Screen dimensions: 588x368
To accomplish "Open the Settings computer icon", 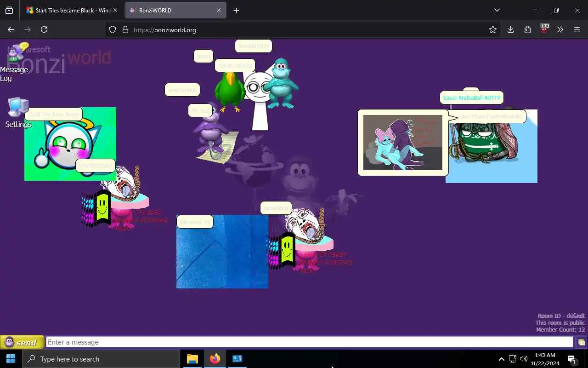I will (18, 112).
